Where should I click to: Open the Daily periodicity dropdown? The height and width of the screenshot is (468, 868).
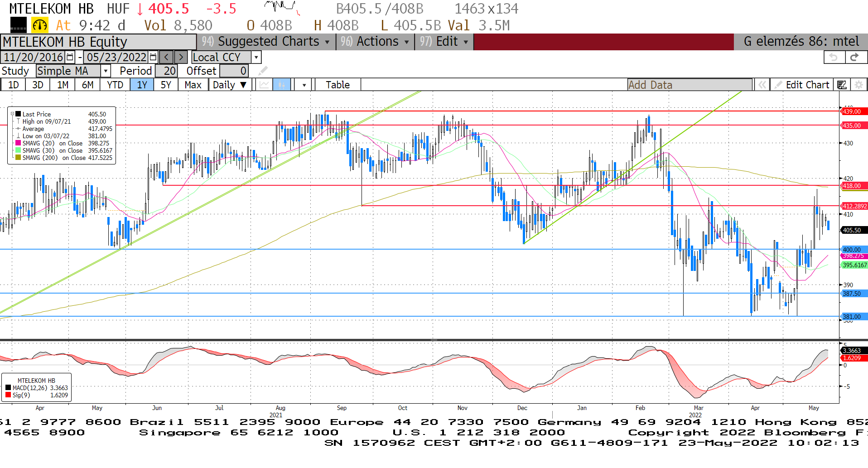click(x=230, y=85)
